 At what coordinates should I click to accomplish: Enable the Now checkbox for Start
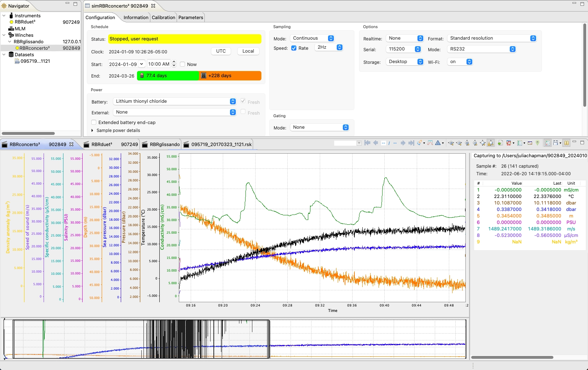point(182,64)
